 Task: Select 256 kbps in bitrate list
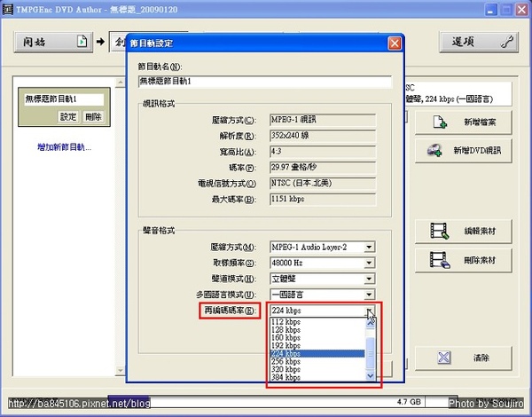coord(317,361)
